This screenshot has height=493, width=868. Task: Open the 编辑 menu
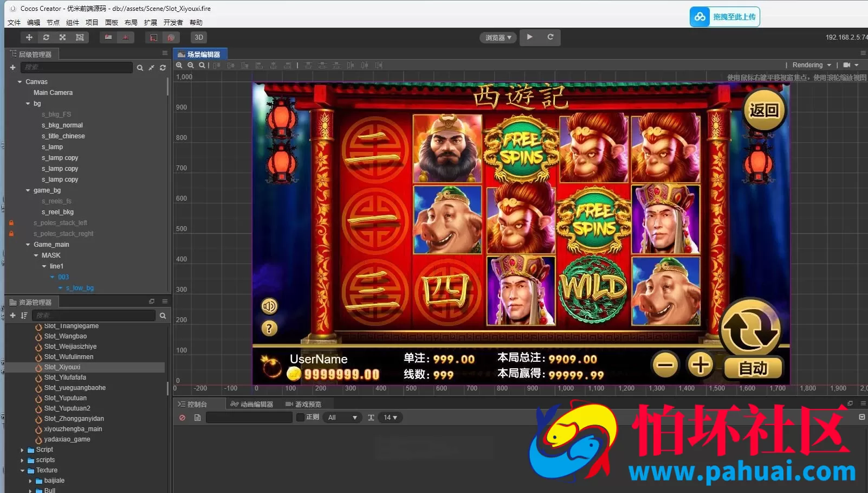click(x=34, y=23)
